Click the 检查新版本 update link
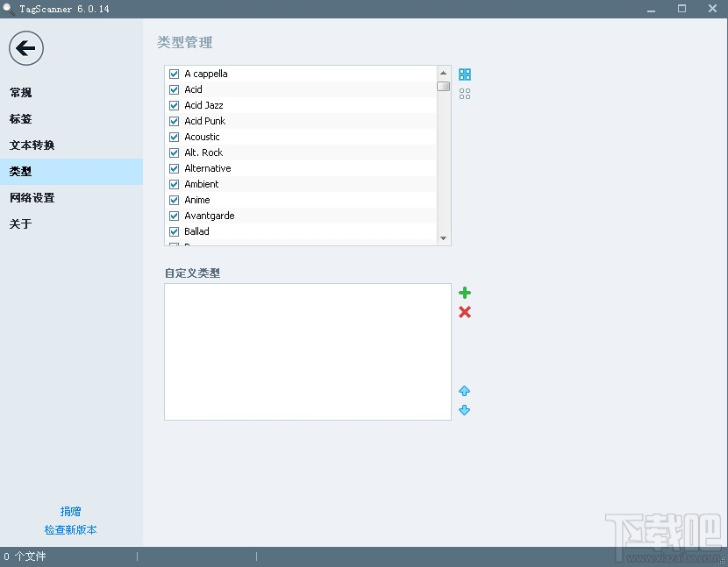 click(x=69, y=529)
